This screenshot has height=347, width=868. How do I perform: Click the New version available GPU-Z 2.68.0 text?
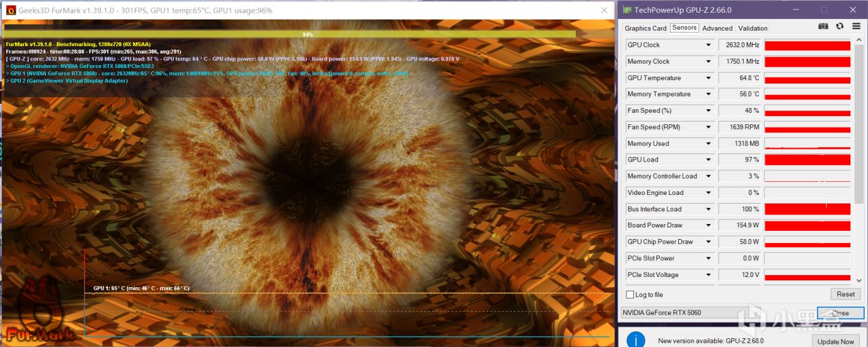pos(711,341)
